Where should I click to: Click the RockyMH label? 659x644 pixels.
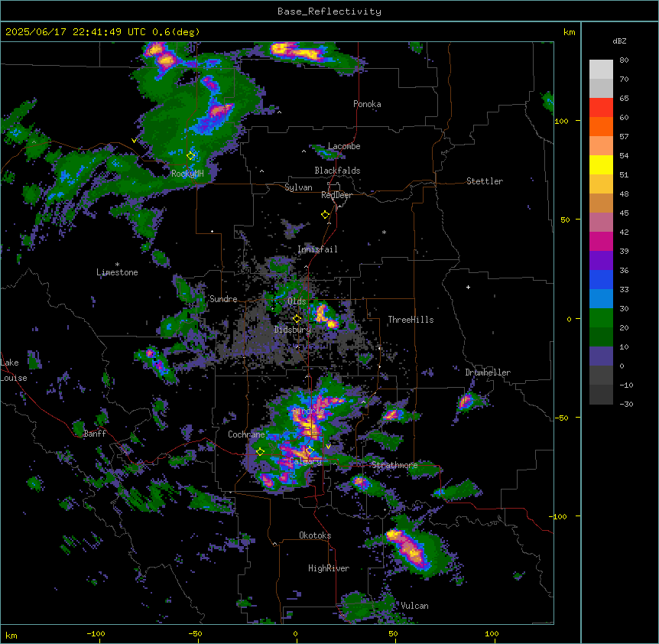coord(187,174)
